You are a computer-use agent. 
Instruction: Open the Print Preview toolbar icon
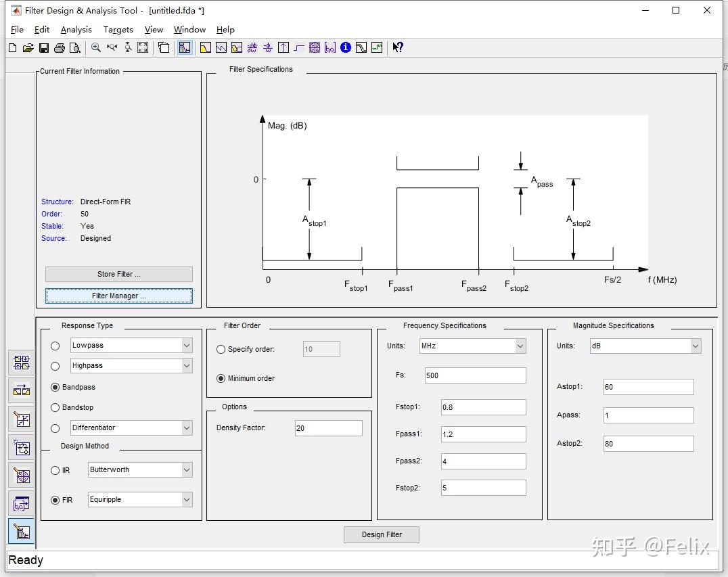(x=75, y=47)
